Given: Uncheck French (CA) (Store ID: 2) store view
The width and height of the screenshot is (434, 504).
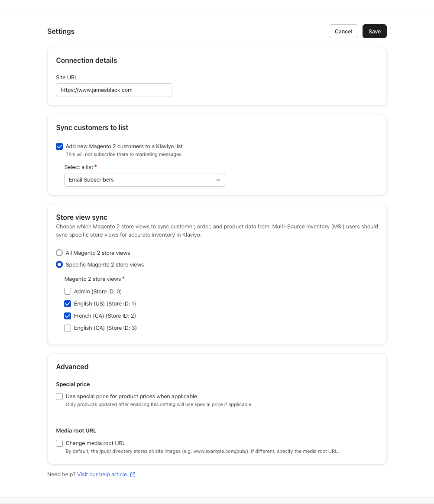Looking at the screenshot, I should point(68,316).
